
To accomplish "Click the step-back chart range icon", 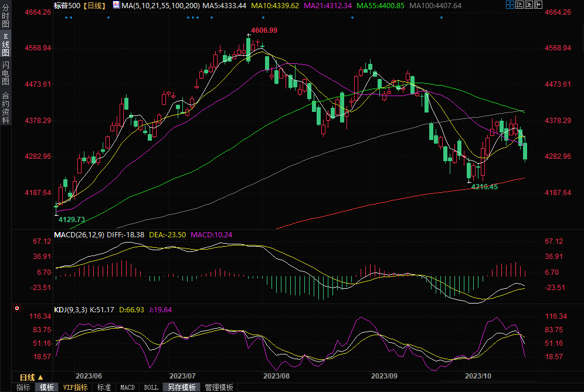I will point(520,5).
